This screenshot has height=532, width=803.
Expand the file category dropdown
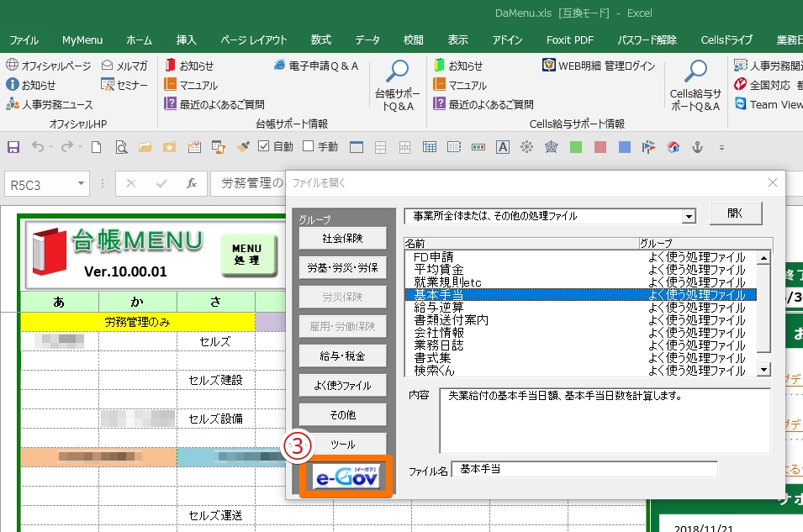click(x=689, y=217)
